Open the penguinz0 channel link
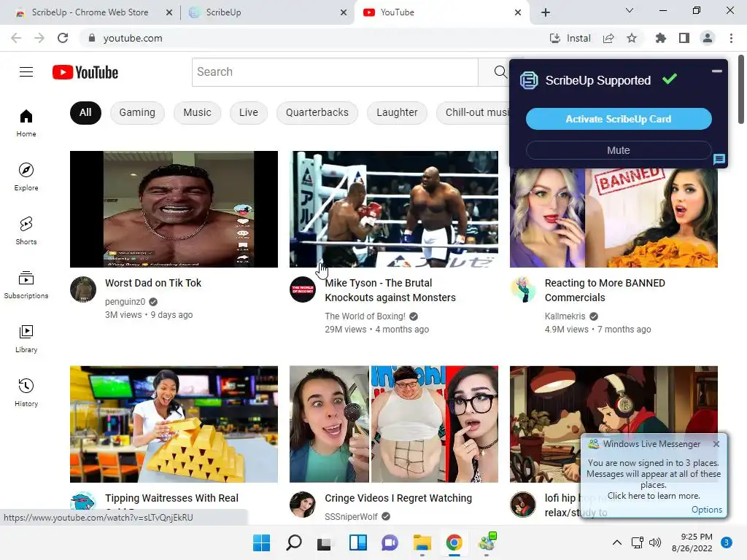The height and width of the screenshot is (560, 747). 125,301
